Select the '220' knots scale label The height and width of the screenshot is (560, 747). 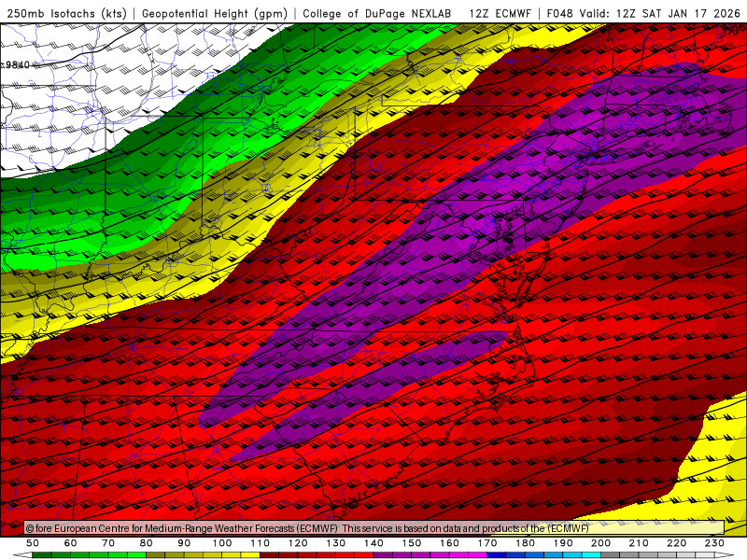676,543
